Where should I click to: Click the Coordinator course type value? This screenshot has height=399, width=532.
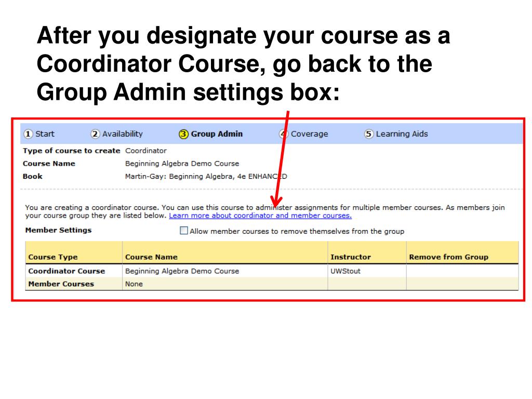coord(146,151)
